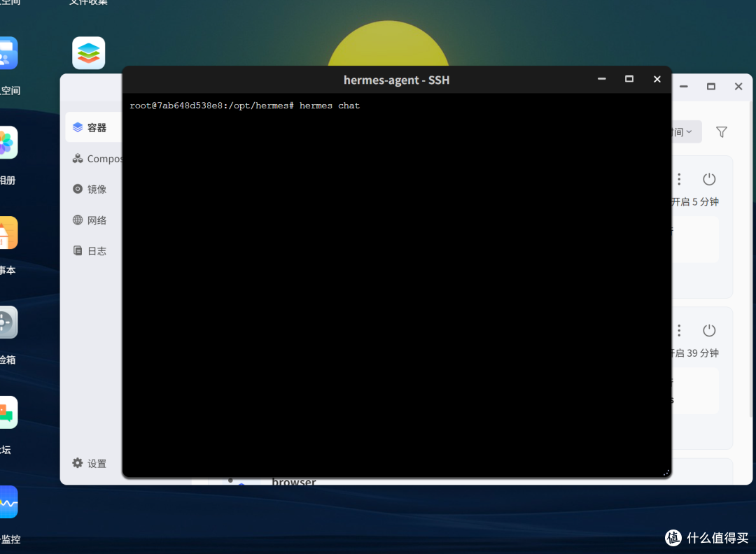This screenshot has height=554, width=756.
Task: Click power button of container opened 39 minutes
Action: pyautogui.click(x=708, y=330)
